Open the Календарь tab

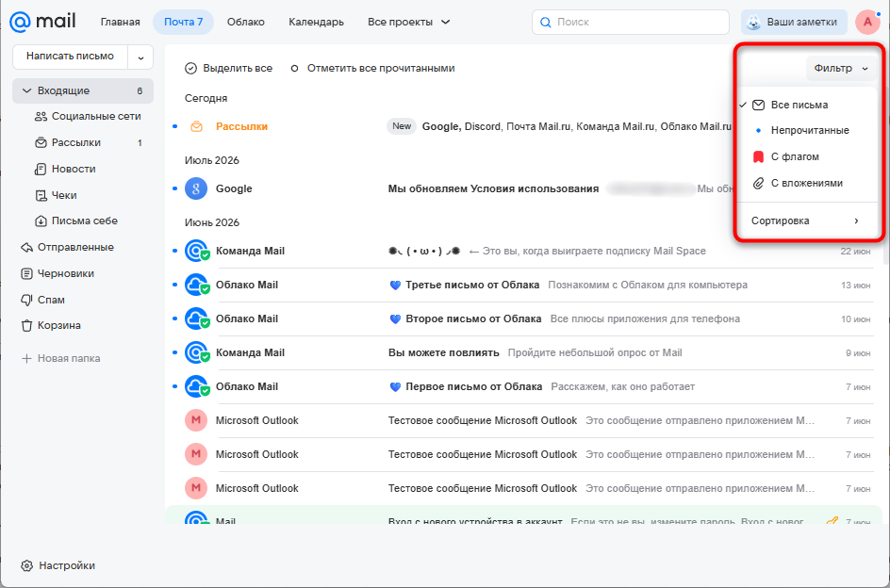pos(316,22)
